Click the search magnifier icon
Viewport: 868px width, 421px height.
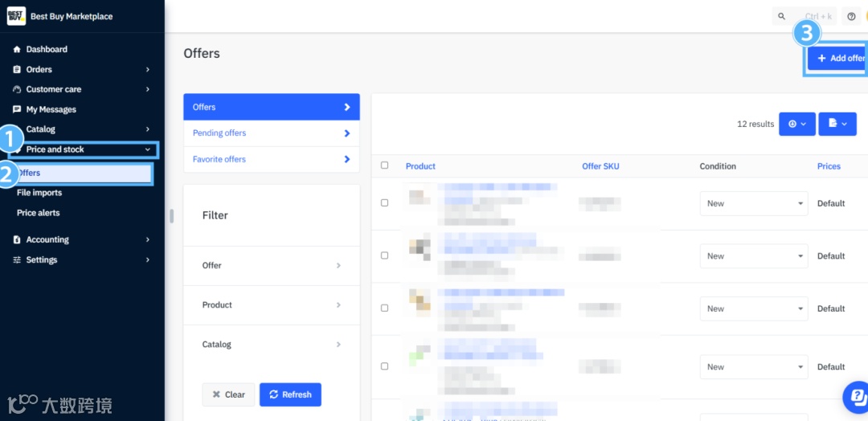pyautogui.click(x=782, y=16)
